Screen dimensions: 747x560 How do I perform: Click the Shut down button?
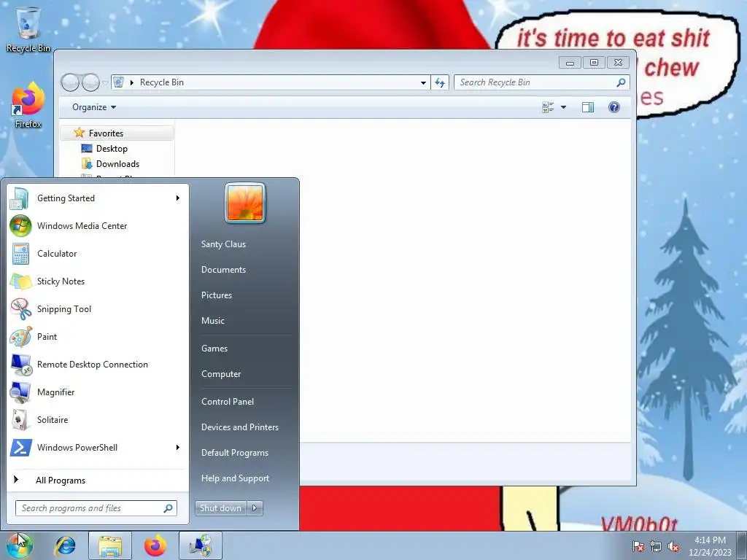pos(221,508)
